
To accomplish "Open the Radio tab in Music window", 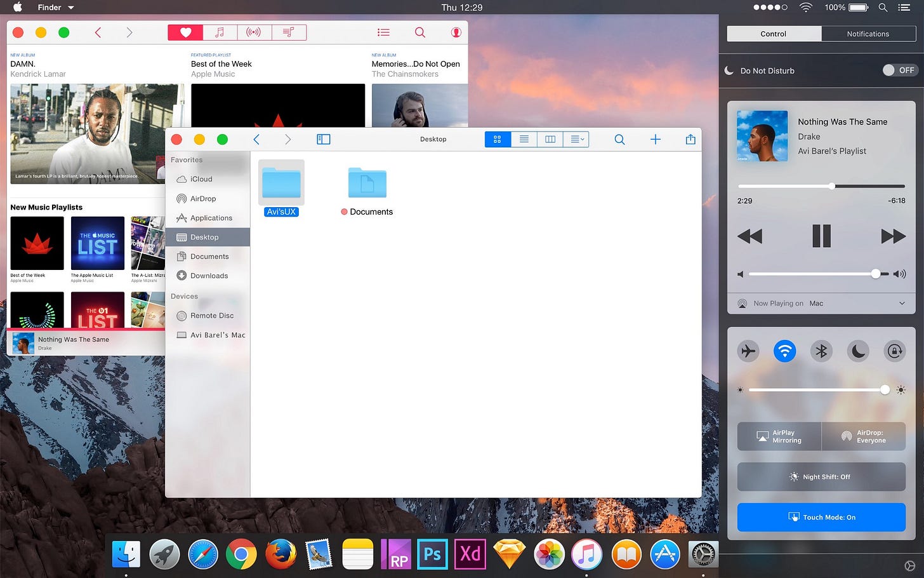I will [254, 32].
